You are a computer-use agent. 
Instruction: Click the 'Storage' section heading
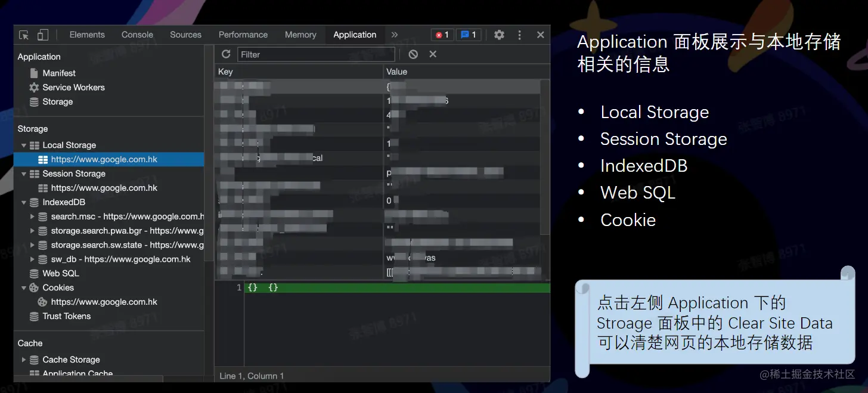tap(33, 128)
